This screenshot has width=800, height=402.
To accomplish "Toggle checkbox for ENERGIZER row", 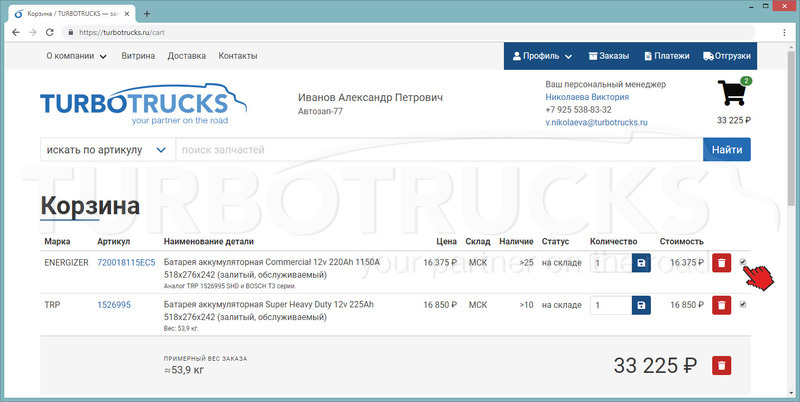I will pos(743,262).
